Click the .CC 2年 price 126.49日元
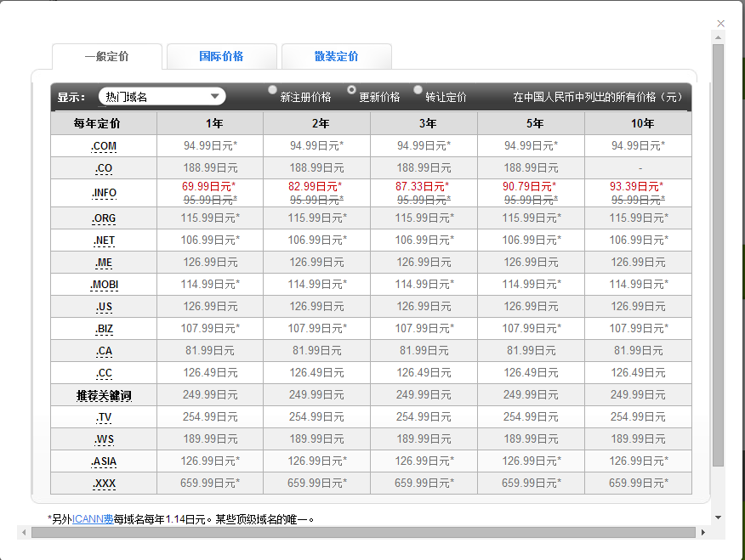Viewport: 745px width, 560px height. (x=316, y=372)
